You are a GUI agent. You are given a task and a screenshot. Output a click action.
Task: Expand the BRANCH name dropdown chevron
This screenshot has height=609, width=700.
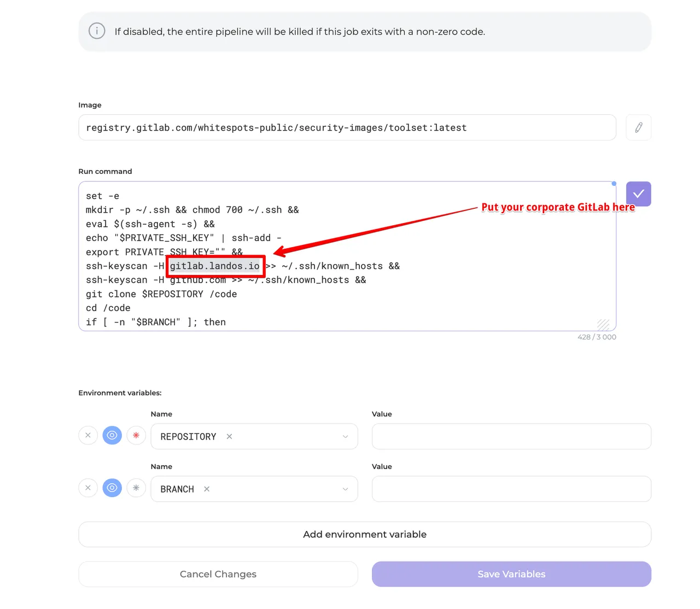pyautogui.click(x=345, y=489)
